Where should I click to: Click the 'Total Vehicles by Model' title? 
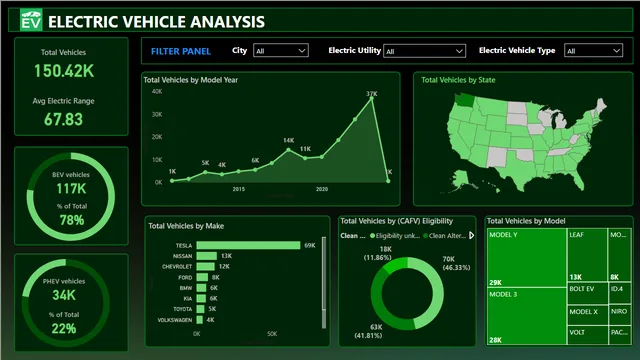pos(526,221)
